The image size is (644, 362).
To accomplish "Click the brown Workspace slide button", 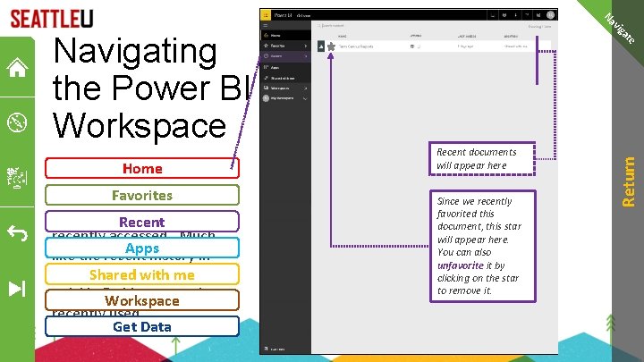I will tap(142, 300).
